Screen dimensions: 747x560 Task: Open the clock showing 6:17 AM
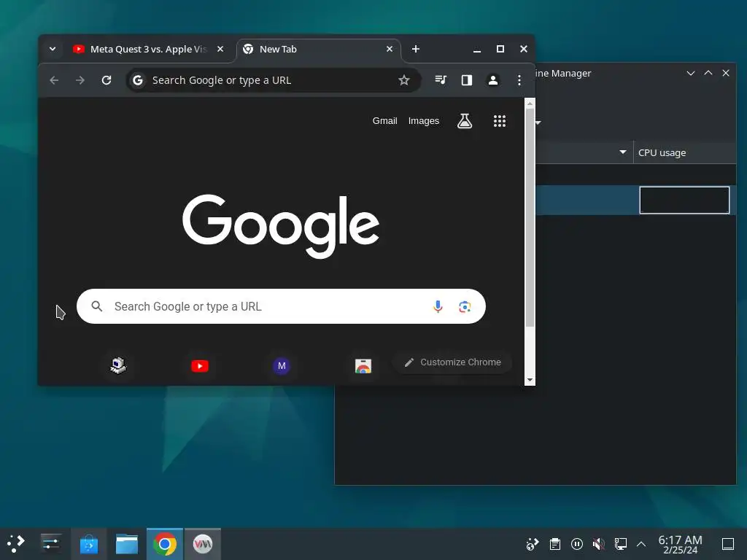[x=681, y=544]
